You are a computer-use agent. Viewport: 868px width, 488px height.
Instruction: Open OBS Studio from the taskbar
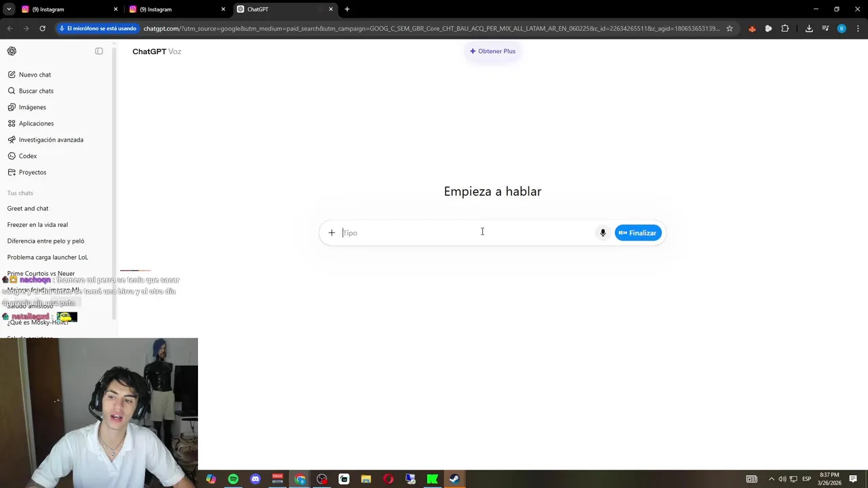[x=322, y=479]
